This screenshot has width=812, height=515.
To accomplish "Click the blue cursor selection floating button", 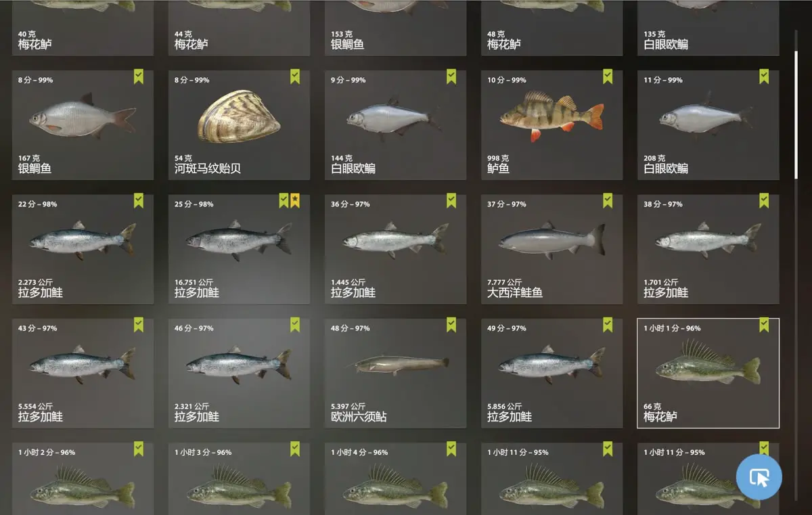I will (x=759, y=477).
